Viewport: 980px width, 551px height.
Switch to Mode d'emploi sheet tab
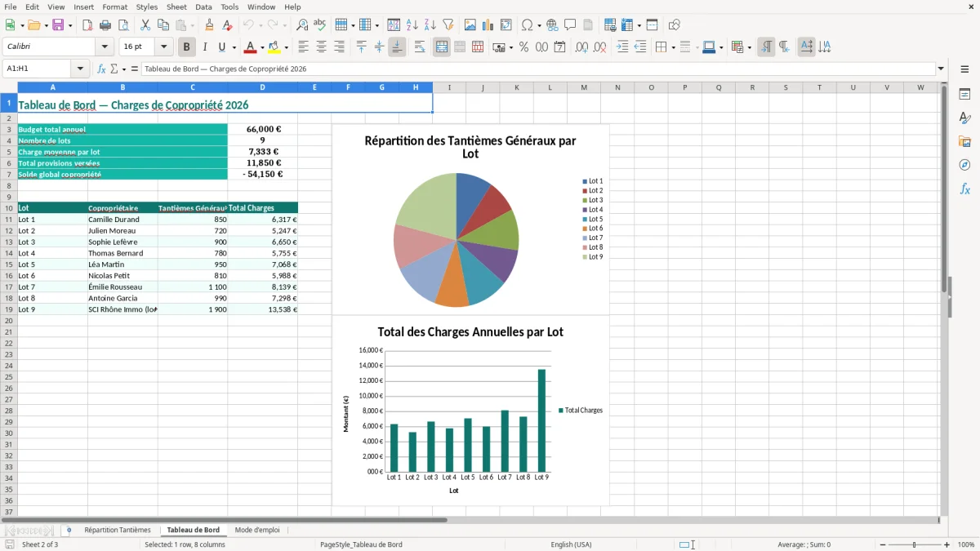pos(257,530)
